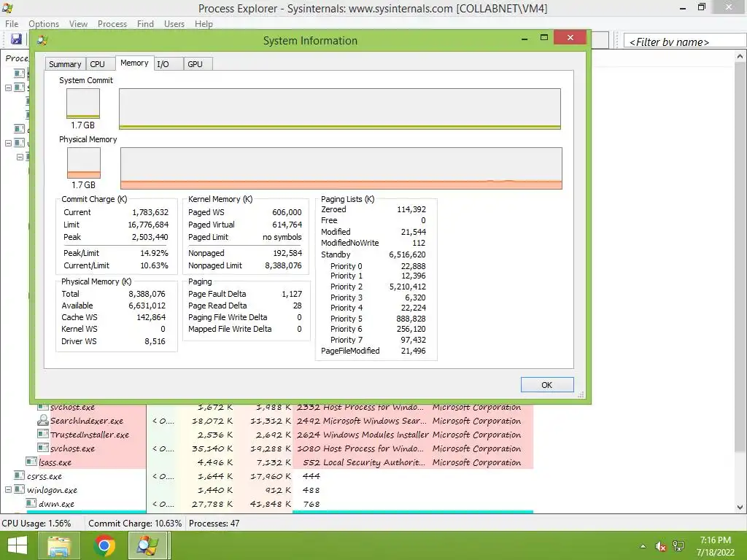Image resolution: width=747 pixels, height=560 pixels.
Task: Show hidden tray icons arrow
Action: (x=643, y=546)
